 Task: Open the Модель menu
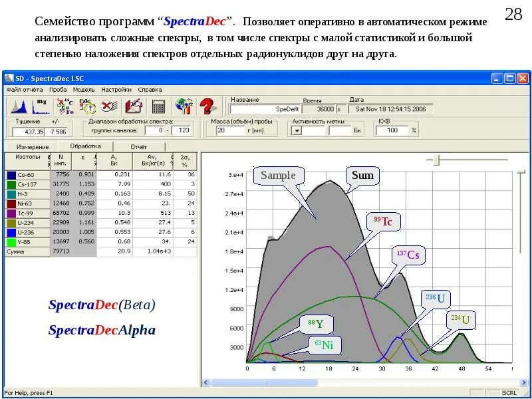[x=84, y=90]
